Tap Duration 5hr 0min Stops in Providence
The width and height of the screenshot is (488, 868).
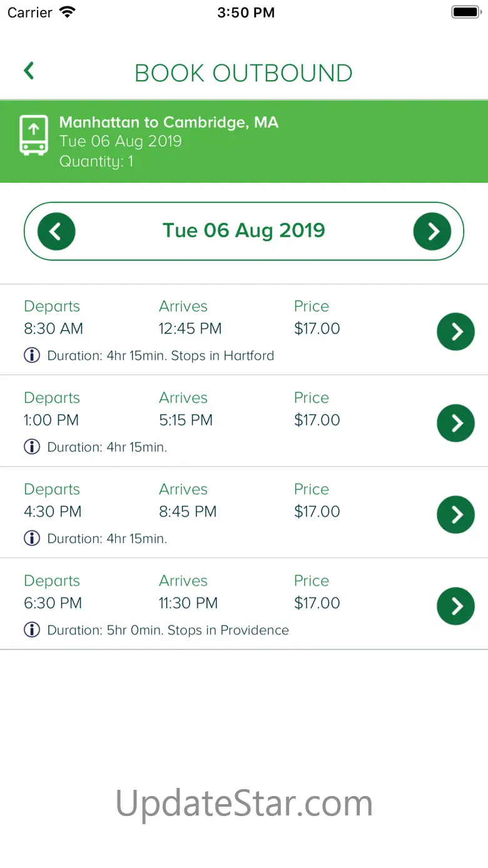tap(168, 630)
